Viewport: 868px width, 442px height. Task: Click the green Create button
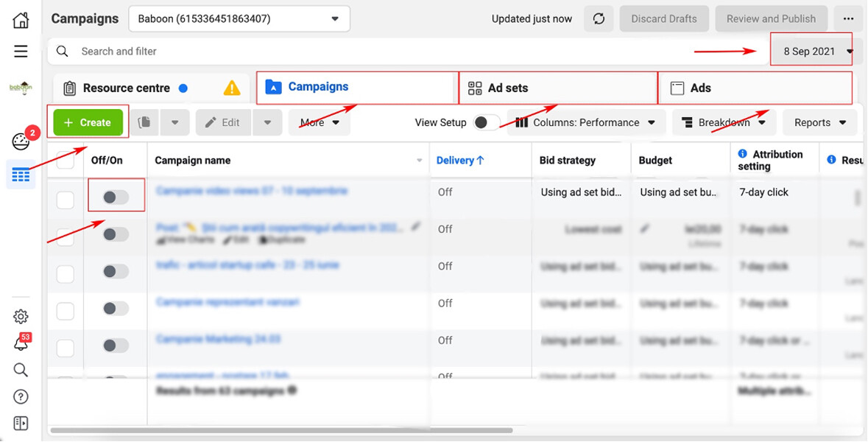pos(88,122)
